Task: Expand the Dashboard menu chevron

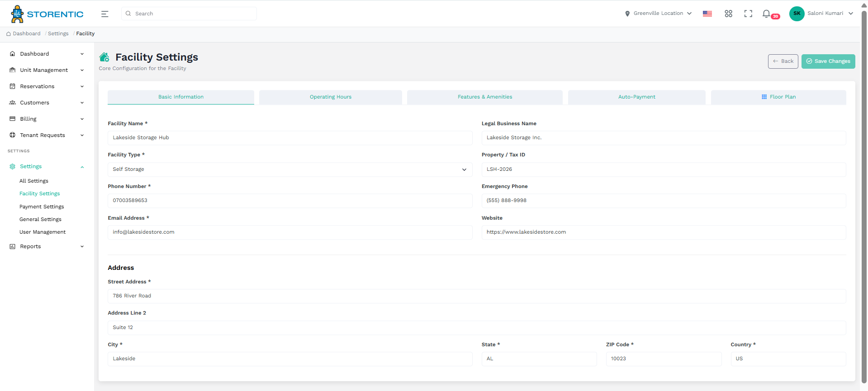Action: coord(82,54)
